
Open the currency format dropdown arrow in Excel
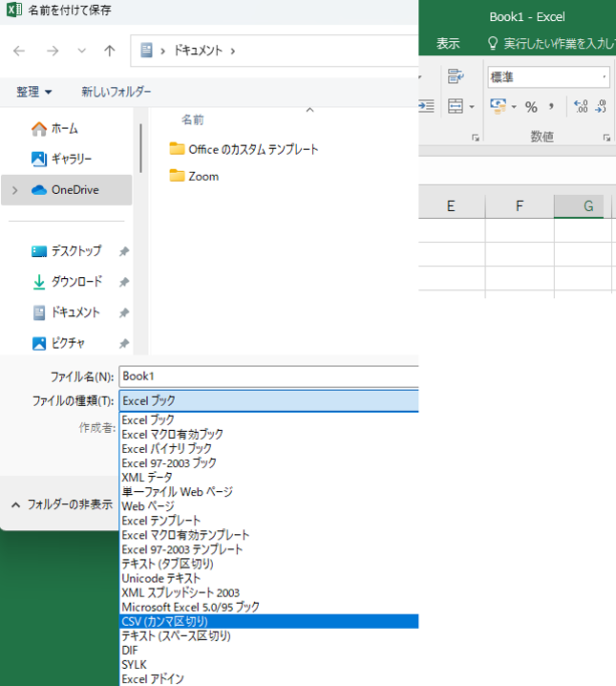(x=514, y=107)
